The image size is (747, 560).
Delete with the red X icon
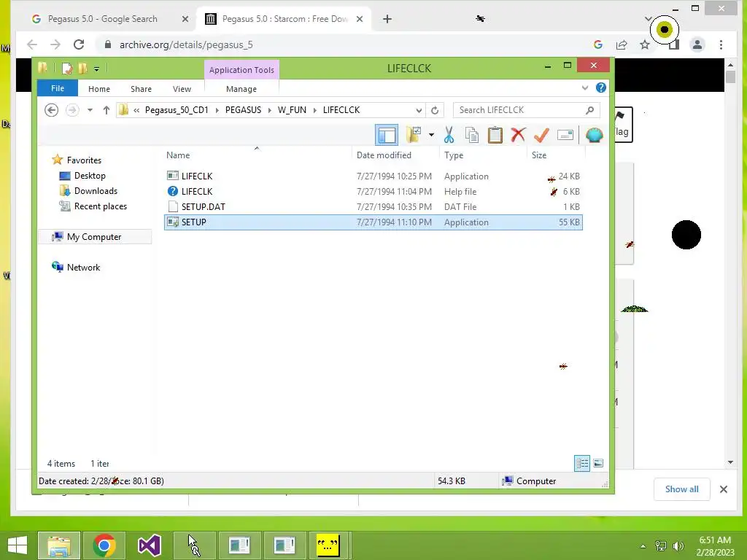pos(519,135)
